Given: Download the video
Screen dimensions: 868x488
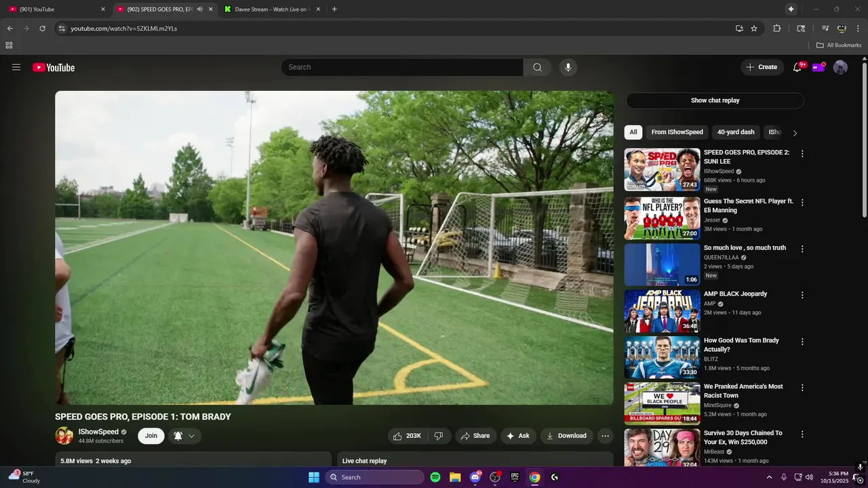Looking at the screenshot, I should click(x=566, y=436).
